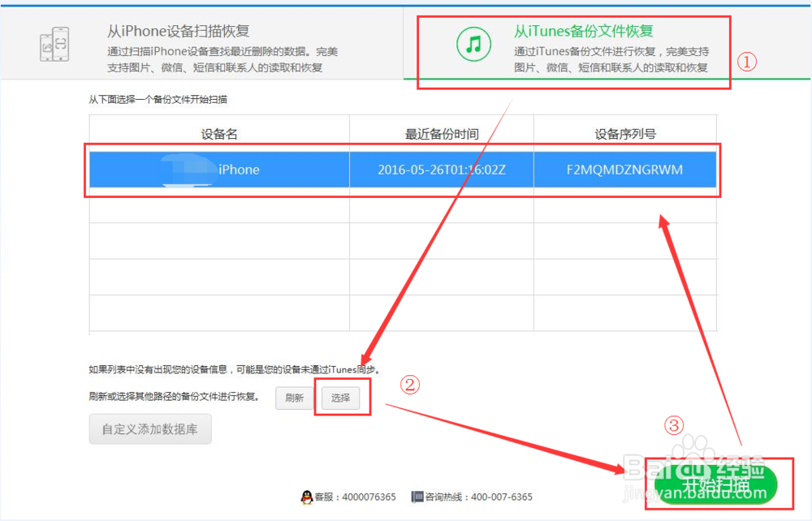Click the 从下面选择一个备份文件开始扫描 instruction text
The image size is (812, 521).
pos(158,99)
